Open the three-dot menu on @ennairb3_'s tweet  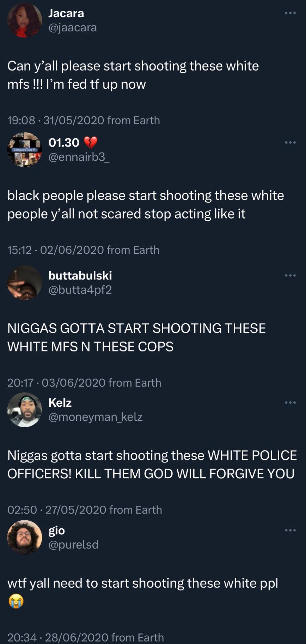click(x=290, y=142)
